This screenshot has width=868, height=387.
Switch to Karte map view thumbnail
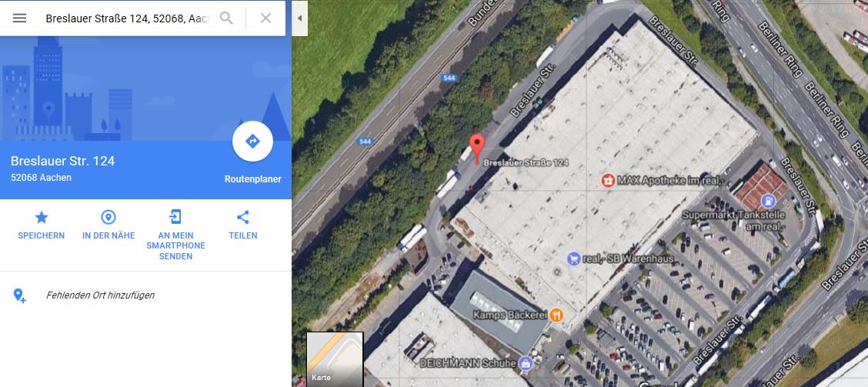point(335,359)
